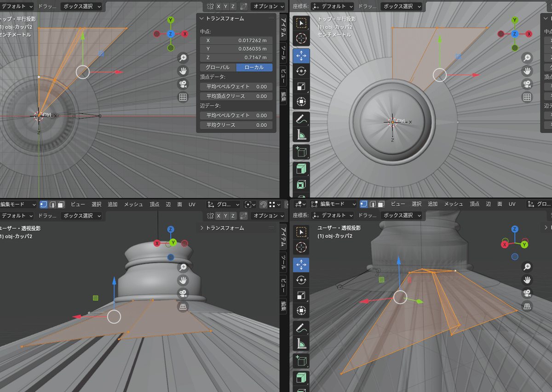This screenshot has width=552, height=392.
Task: Click blue Z axis gizmo in lower-right viewport
Action: [515, 229]
